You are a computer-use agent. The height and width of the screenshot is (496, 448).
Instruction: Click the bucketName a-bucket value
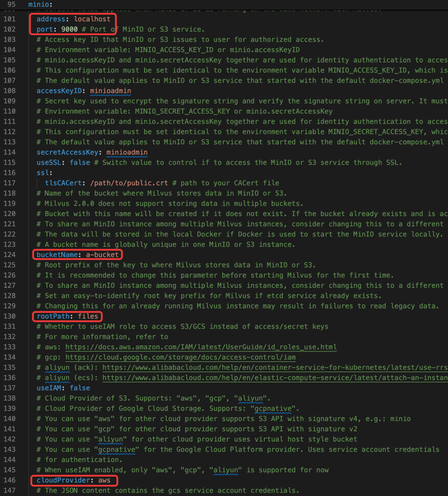tap(102, 255)
